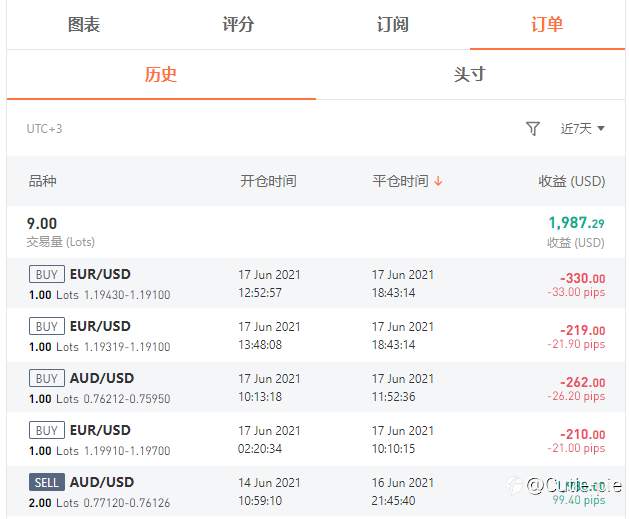Sort by 平仓时间 column header
The image size is (629, 519).
tap(400, 181)
